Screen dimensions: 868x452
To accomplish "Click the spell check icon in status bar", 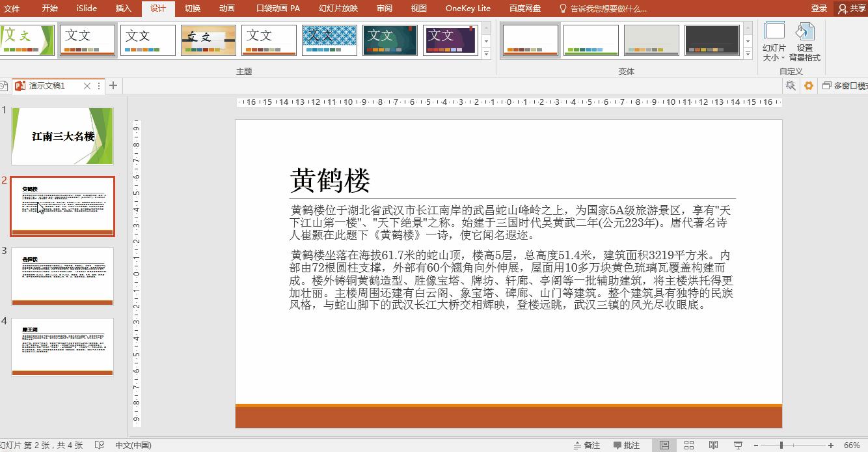I will pos(99,445).
